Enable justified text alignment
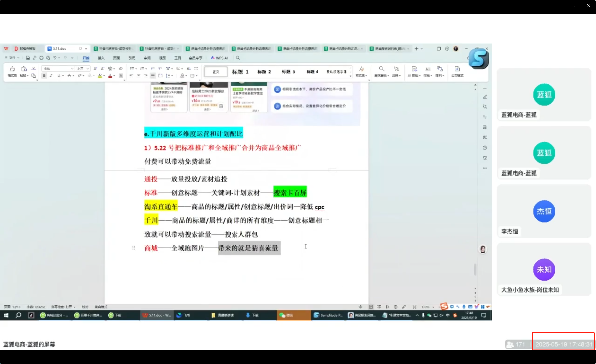This screenshot has width=596, height=364. coord(153,76)
